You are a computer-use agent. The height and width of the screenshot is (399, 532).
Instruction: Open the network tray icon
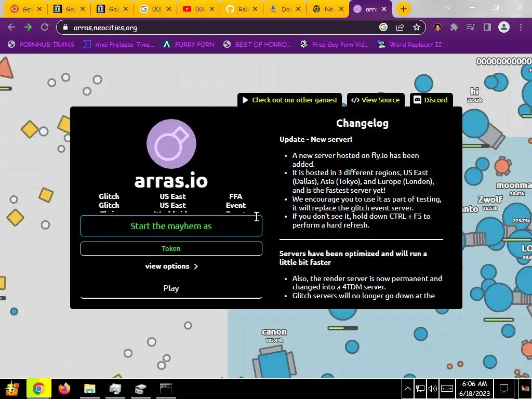[420, 389]
